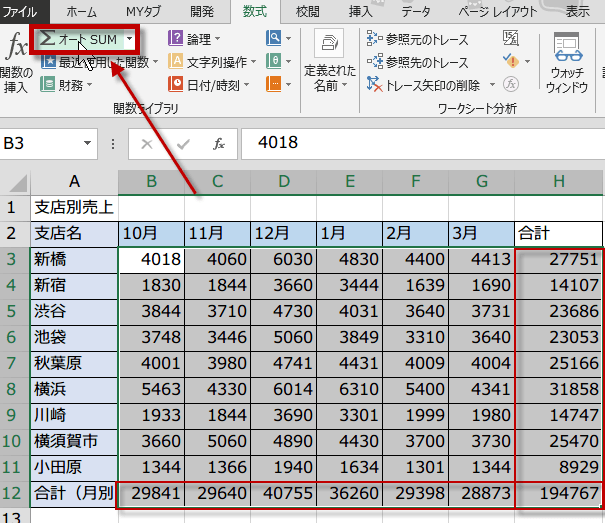Viewport: 605px width, 523px height.
Task: Click Trace Precedents (参照元のトレース)
Action: click(x=418, y=39)
